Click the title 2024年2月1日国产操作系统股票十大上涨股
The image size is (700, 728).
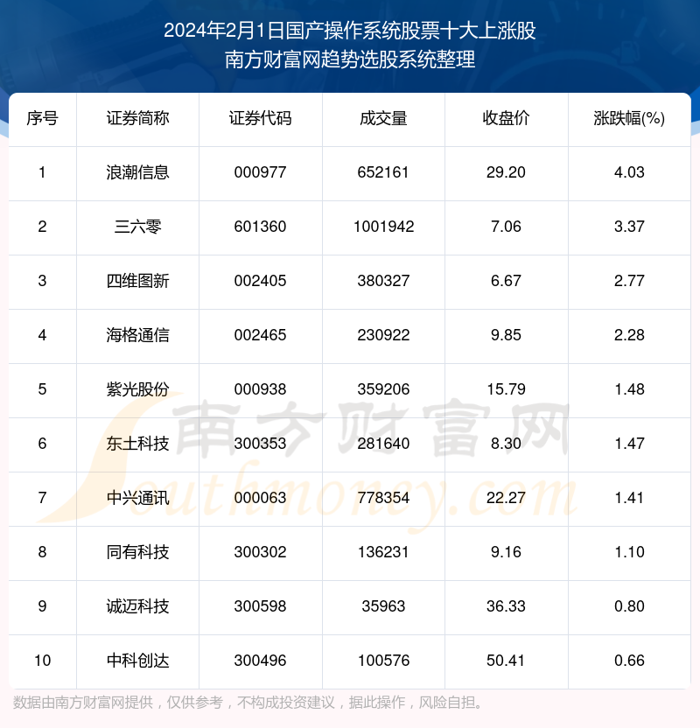point(350,31)
